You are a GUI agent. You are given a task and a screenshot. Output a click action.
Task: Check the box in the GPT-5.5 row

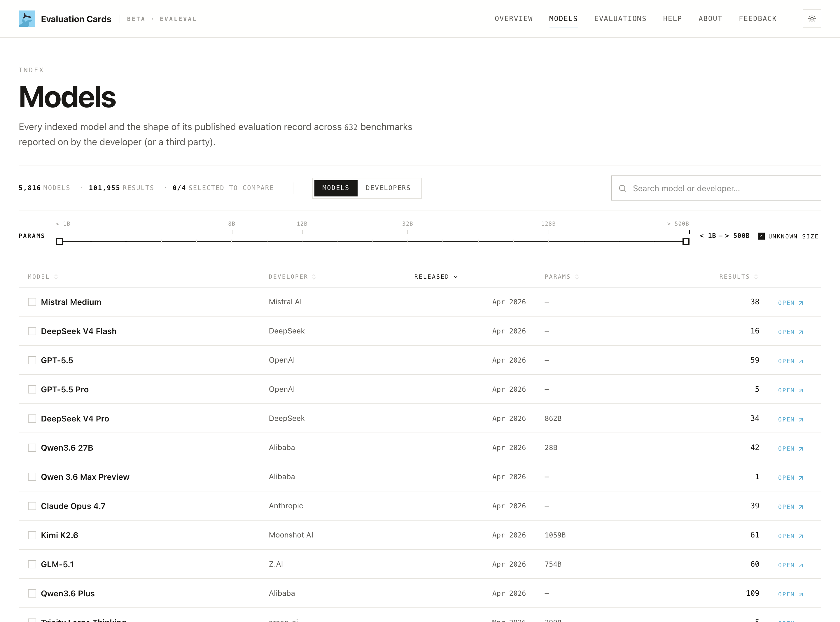coord(32,360)
